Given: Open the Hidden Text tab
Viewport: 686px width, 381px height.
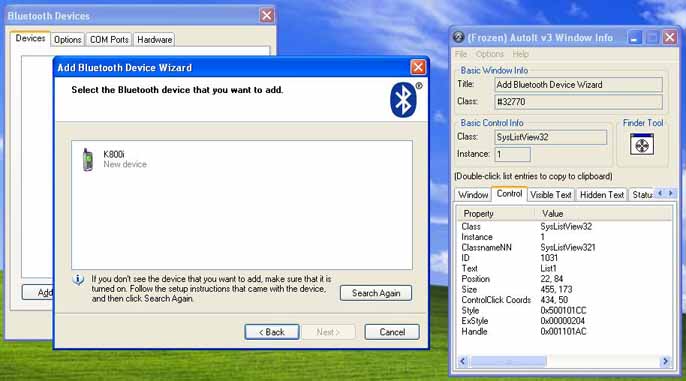Looking at the screenshot, I should (x=602, y=195).
